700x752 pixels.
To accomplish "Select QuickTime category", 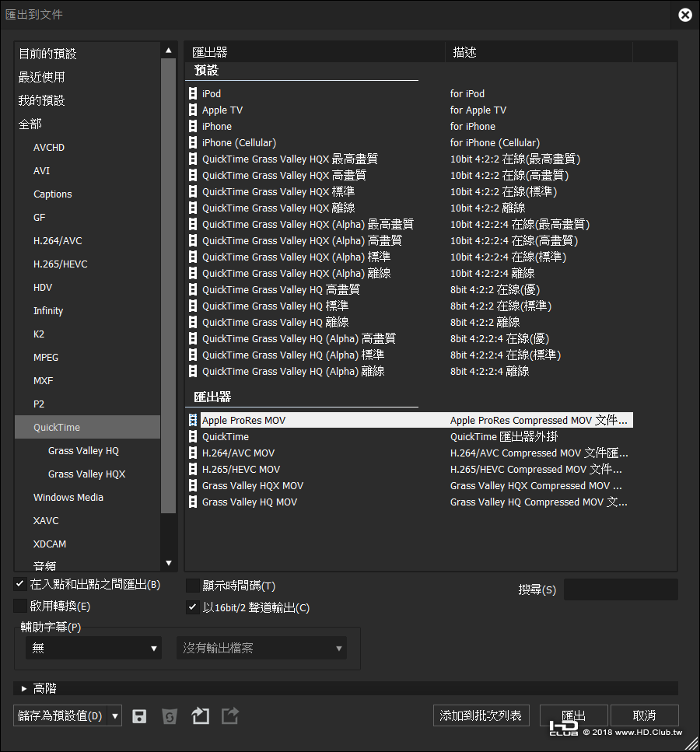I will click(87, 427).
